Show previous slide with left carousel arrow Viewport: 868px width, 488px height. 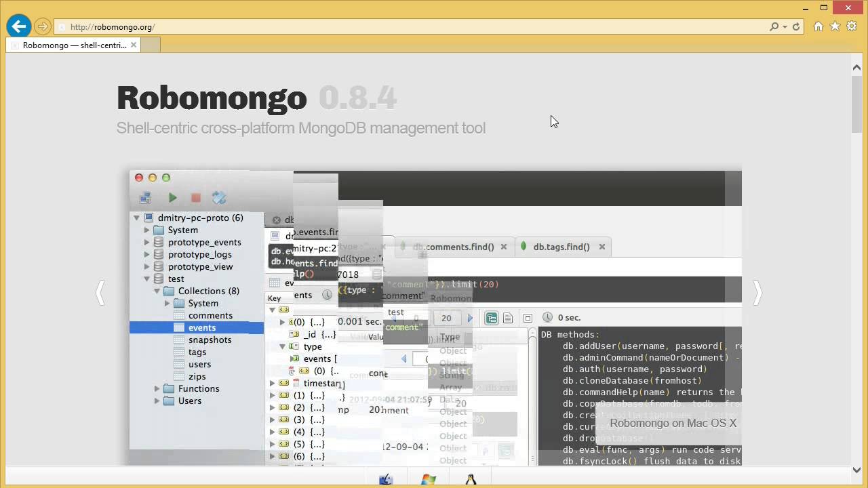click(x=100, y=293)
